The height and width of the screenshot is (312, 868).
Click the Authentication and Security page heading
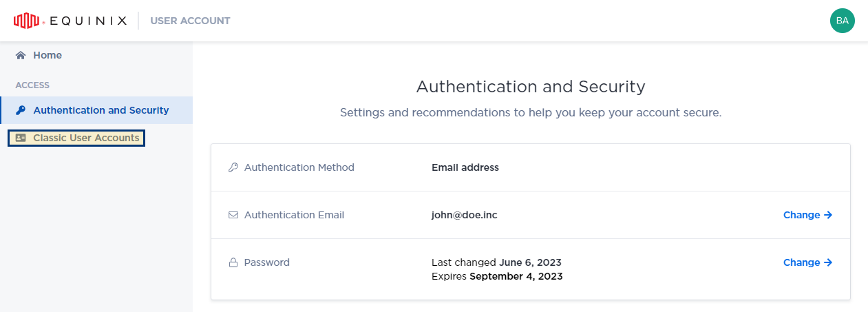(x=531, y=87)
